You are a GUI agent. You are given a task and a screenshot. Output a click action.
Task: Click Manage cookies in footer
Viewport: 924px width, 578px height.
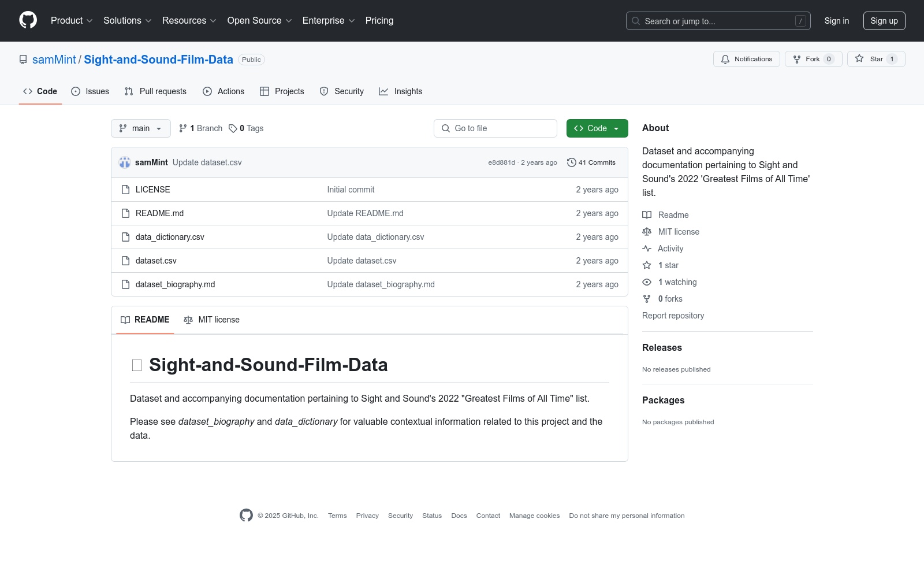point(534,516)
